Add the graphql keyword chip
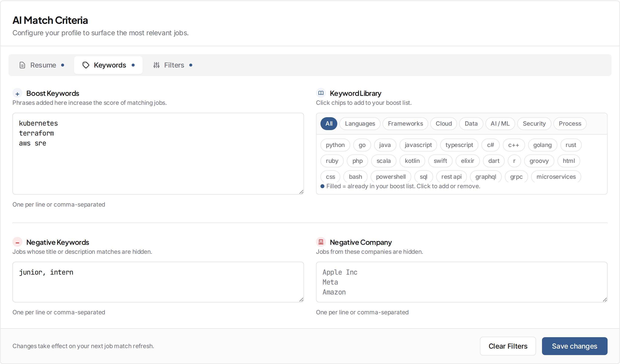 pyautogui.click(x=486, y=177)
